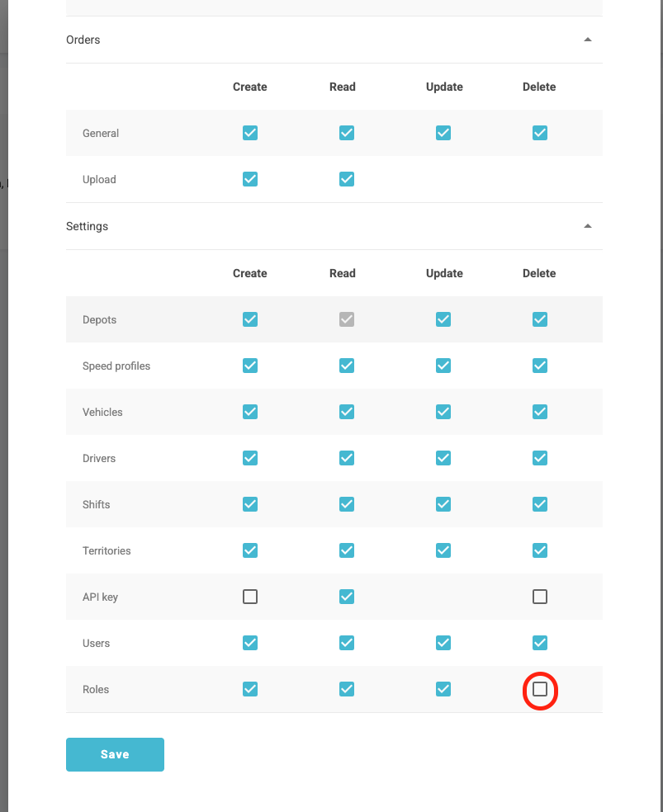This screenshot has height=812, width=663.
Task: Click the grayed Read checkbox for Depots
Action: point(347,319)
